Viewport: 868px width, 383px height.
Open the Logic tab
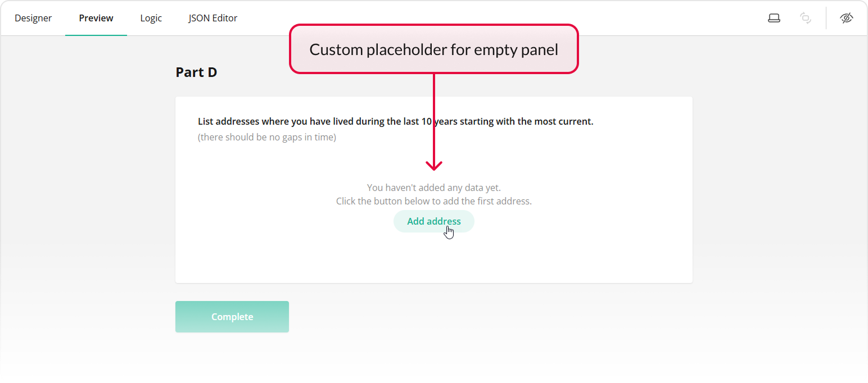coord(151,17)
